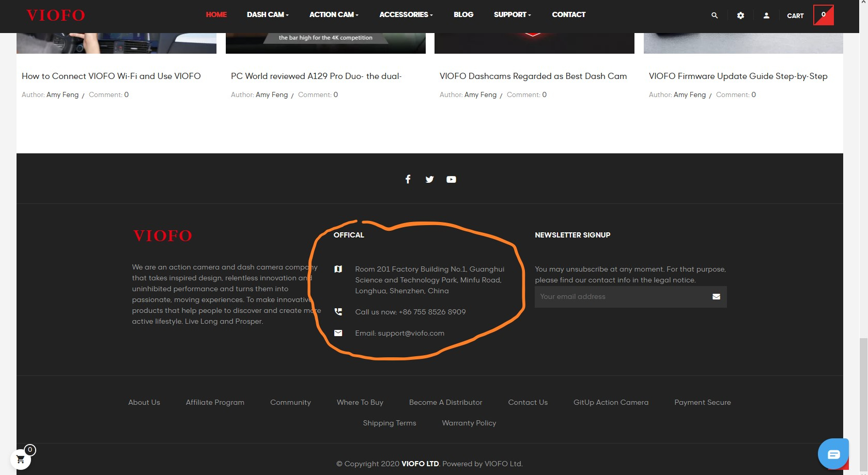Expand the Dash Cam dropdown menu
868x475 pixels.
point(268,14)
